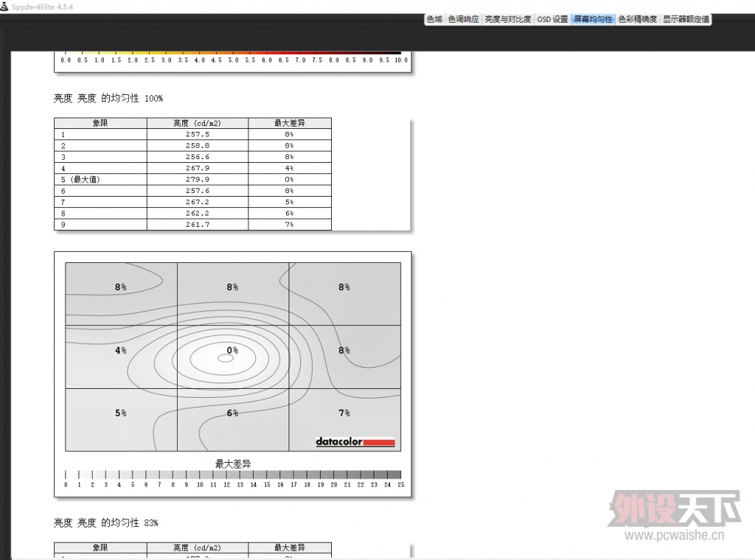755x560 pixels.
Task: Click the 5% cell in the 267.2 row
Action: (x=289, y=202)
